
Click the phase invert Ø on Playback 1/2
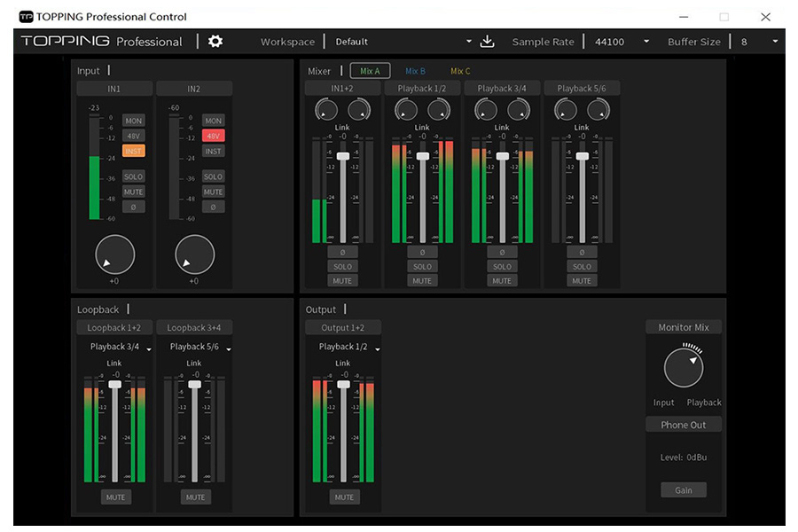point(422,252)
